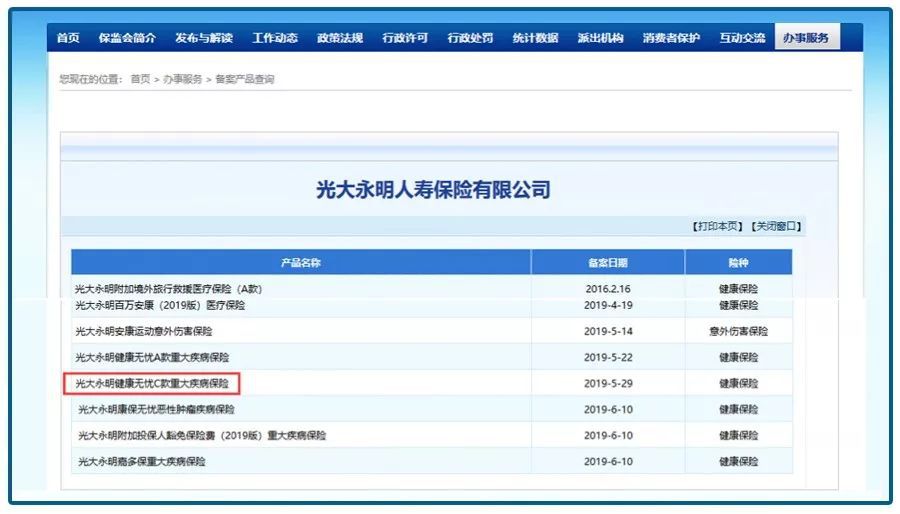Click the date 2019-5-22

(608, 357)
